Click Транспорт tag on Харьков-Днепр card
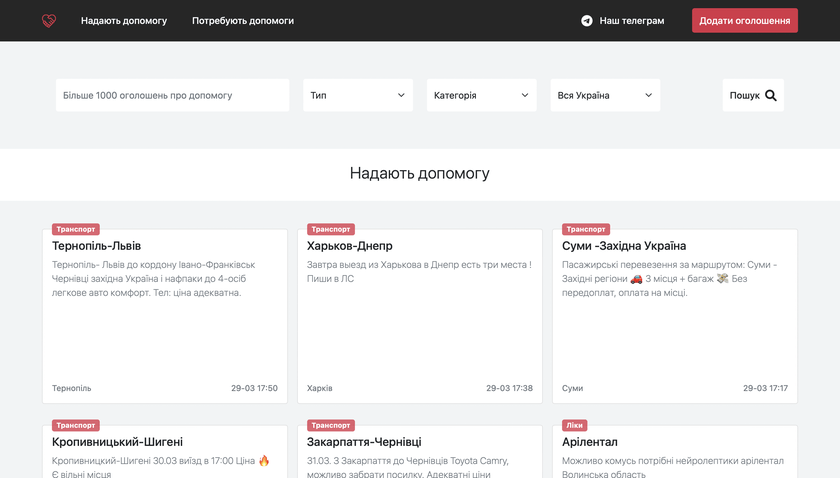Screen dimensions: 840x478 [331, 229]
